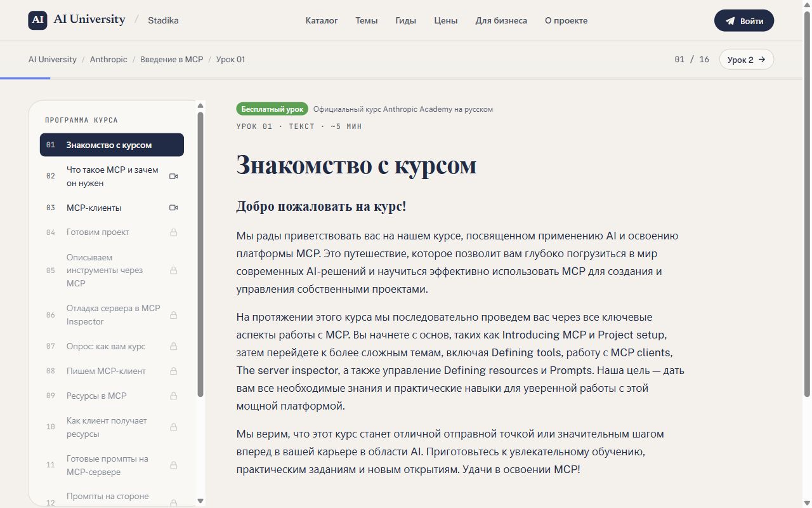Viewport: 812px width, 508px height.
Task: Open the Anthropic breadcrumb link
Action: pyautogui.click(x=108, y=59)
